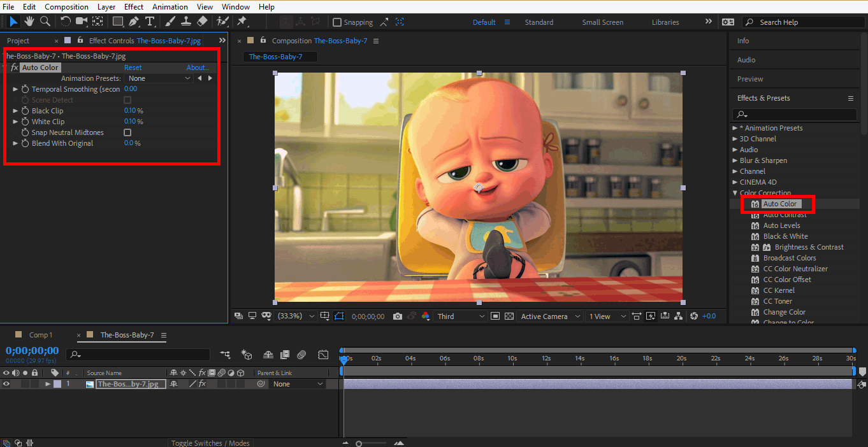Image resolution: width=868 pixels, height=447 pixels.
Task: Hide The-Boss-Baby-7 layer with eye toggle
Action: [x=6, y=384]
